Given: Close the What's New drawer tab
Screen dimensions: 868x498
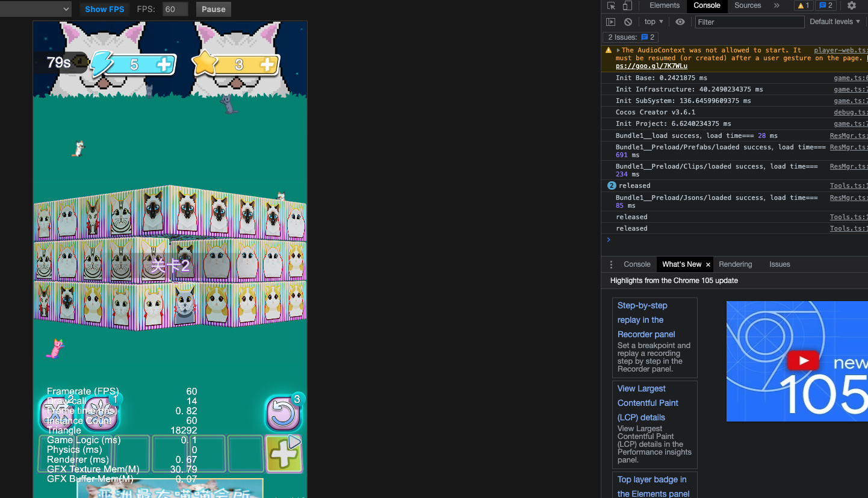Looking at the screenshot, I should [x=708, y=264].
